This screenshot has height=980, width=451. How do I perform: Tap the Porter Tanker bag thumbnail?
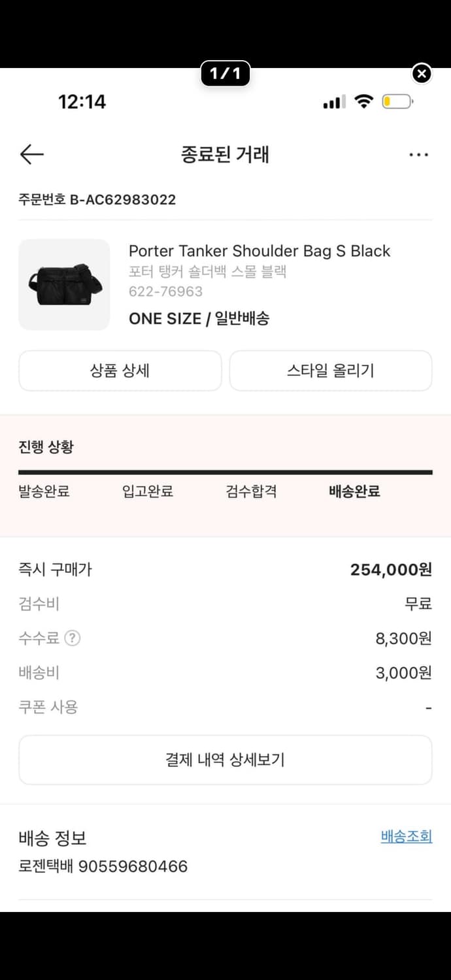[x=64, y=285]
